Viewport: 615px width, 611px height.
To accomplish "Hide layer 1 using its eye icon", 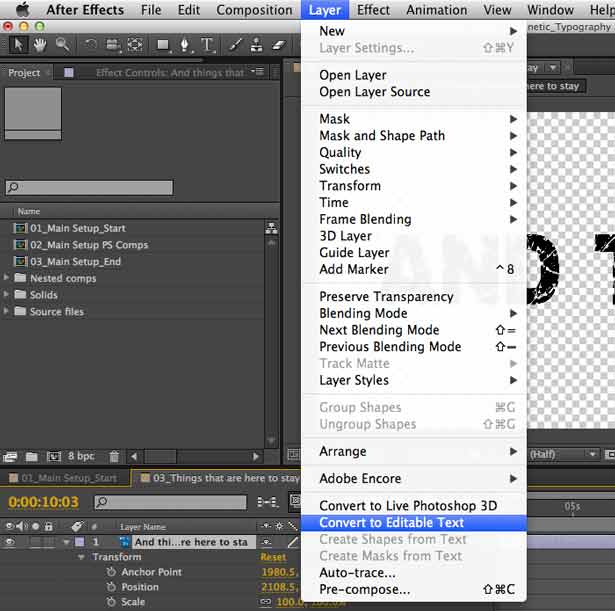I will [x=10, y=542].
